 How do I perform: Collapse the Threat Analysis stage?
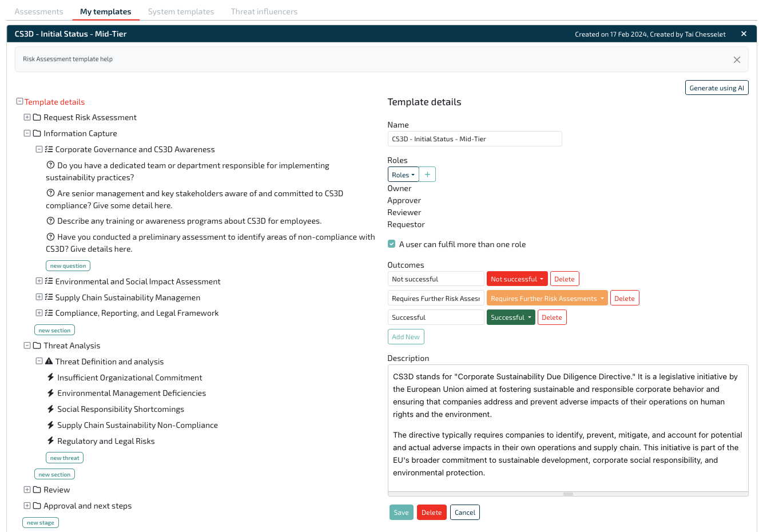[27, 346]
